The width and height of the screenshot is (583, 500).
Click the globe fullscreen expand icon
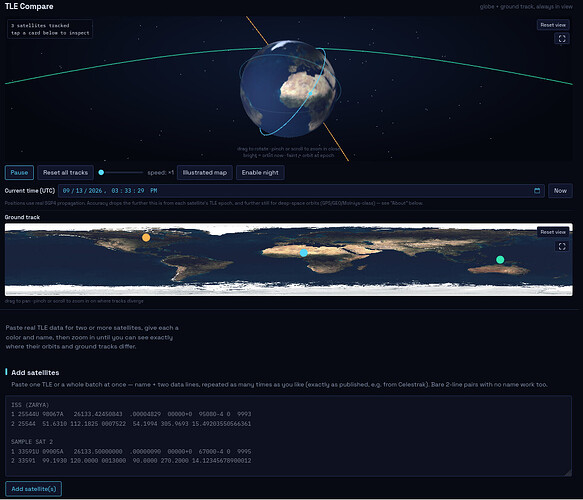click(562, 39)
